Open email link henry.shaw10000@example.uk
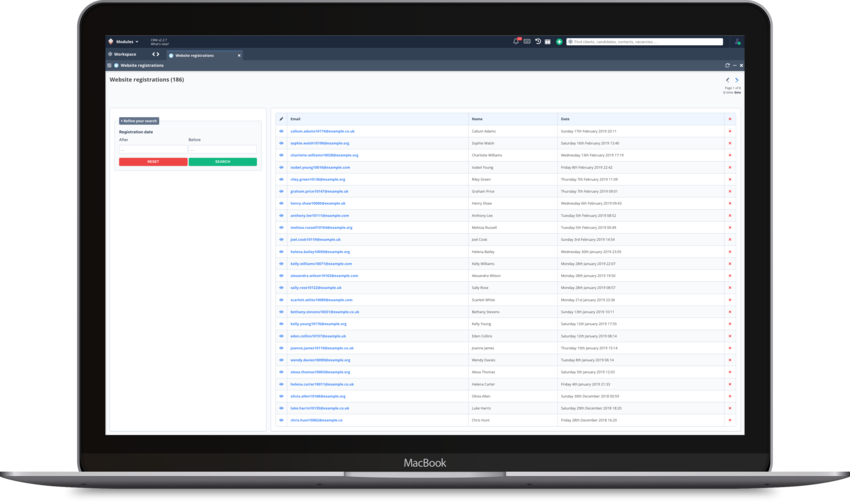850x503 pixels. [x=318, y=203]
